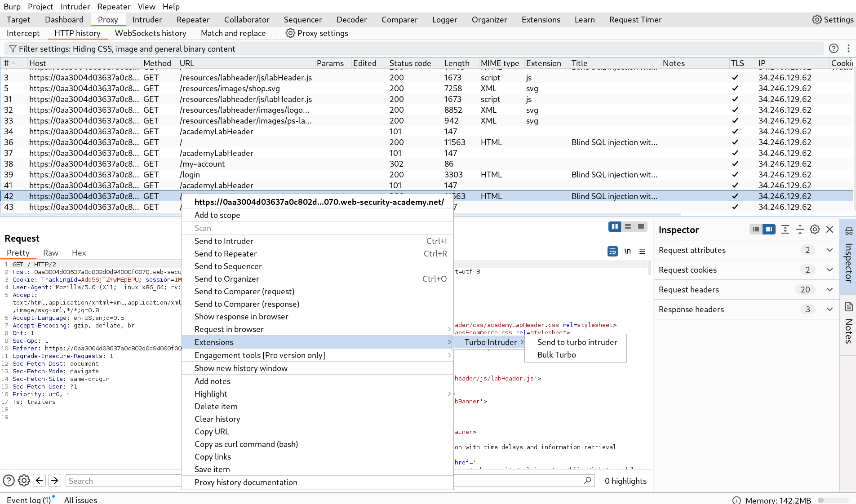Open search settings gear at bottom
The height and width of the screenshot is (504, 856).
[x=24, y=481]
